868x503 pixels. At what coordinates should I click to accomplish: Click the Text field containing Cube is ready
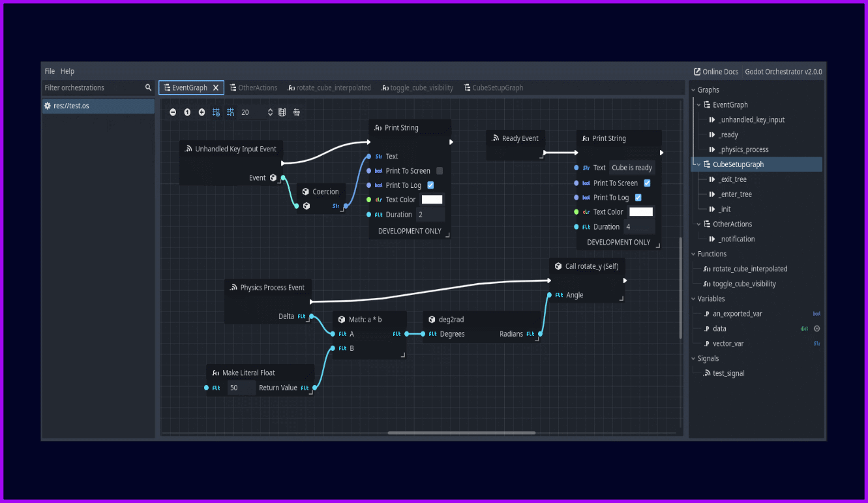point(631,168)
